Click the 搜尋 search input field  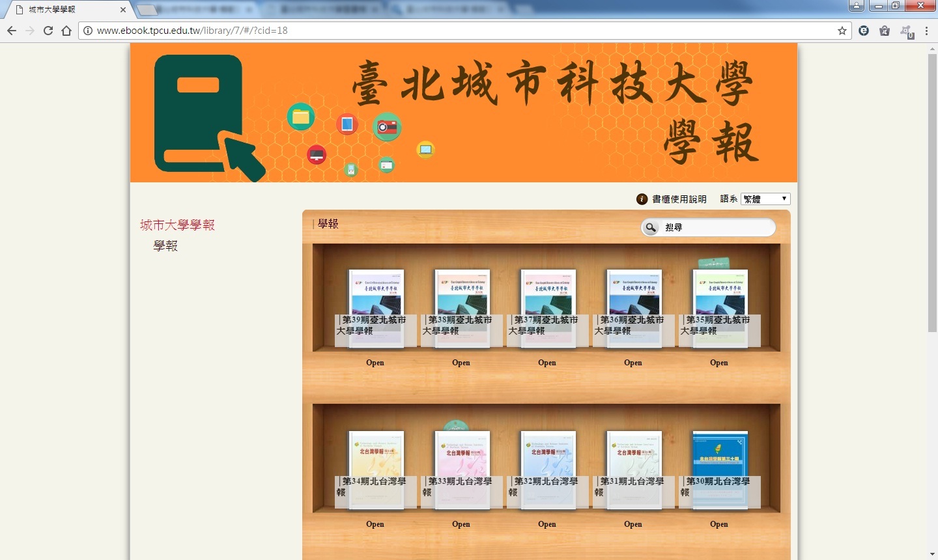[x=717, y=227]
